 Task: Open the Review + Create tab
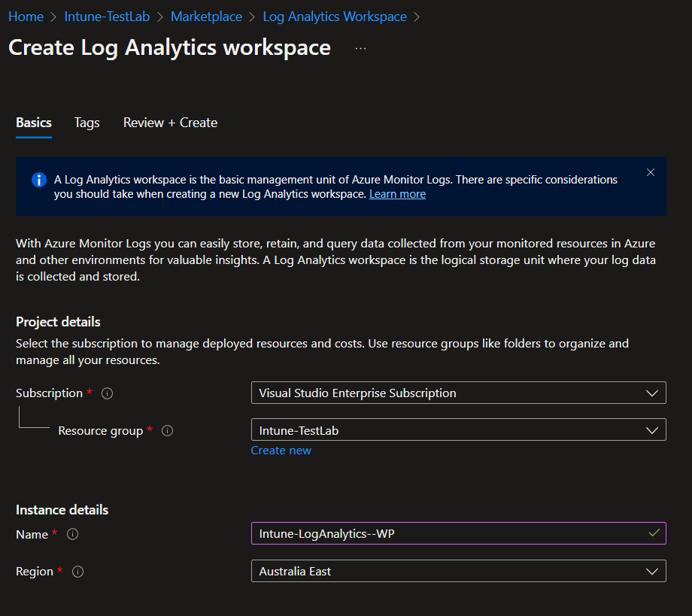pos(170,123)
